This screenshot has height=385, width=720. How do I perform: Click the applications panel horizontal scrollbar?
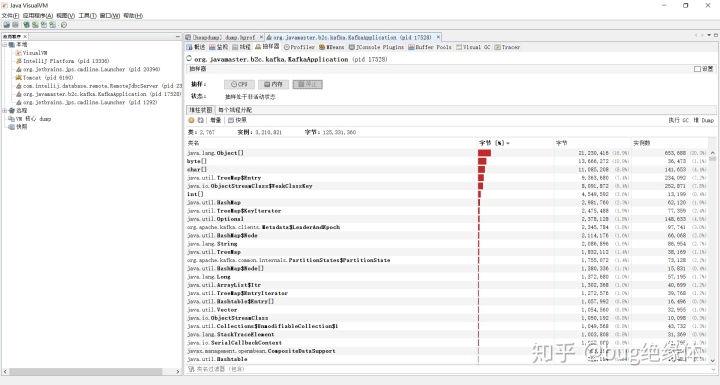coord(85,371)
